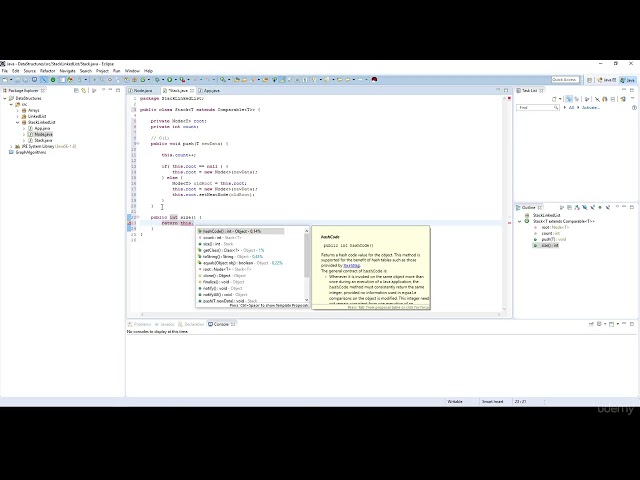
Task: Collapse Stack<T> class in Outline
Action: click(x=520, y=221)
